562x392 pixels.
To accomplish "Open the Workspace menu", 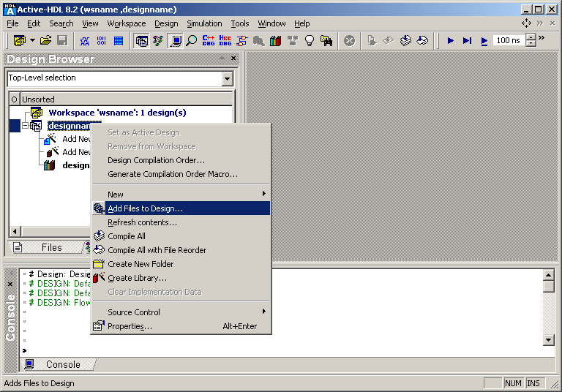I will [127, 23].
